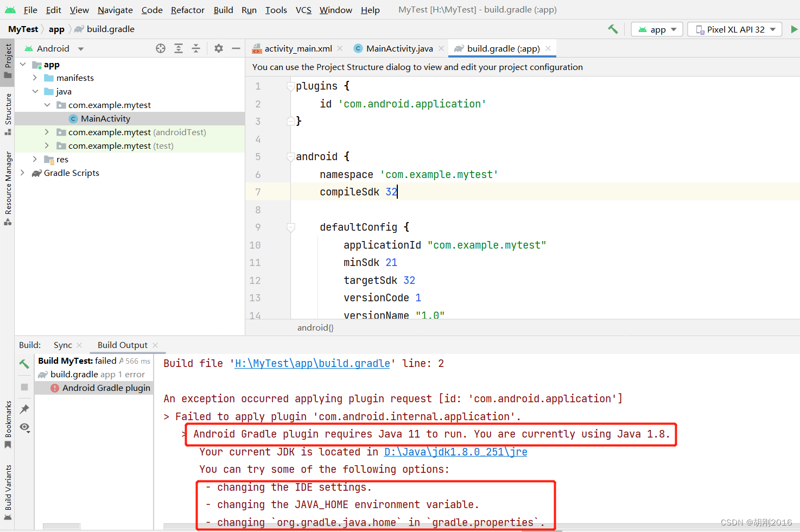Click the Select Opened File target icon
The width and height of the screenshot is (800, 532).
(x=161, y=48)
